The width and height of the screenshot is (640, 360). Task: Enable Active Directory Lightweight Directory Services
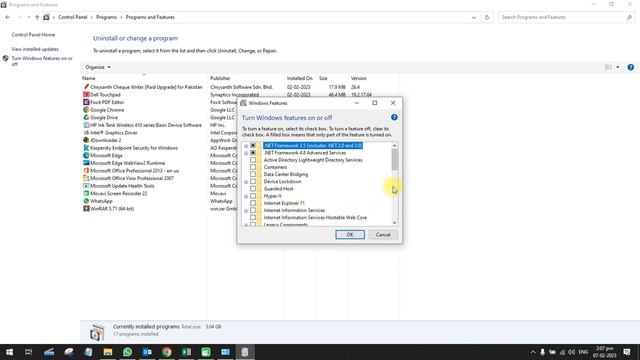[253, 160]
